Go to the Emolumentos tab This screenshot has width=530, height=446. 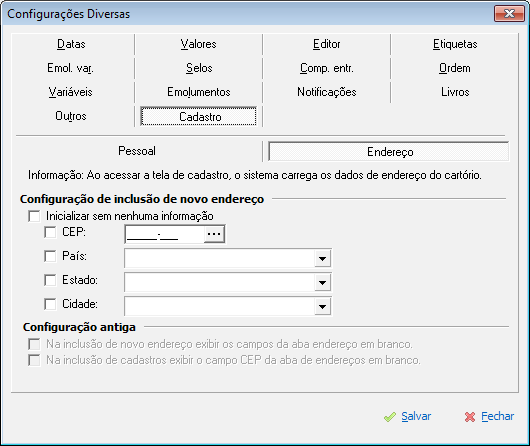click(199, 92)
